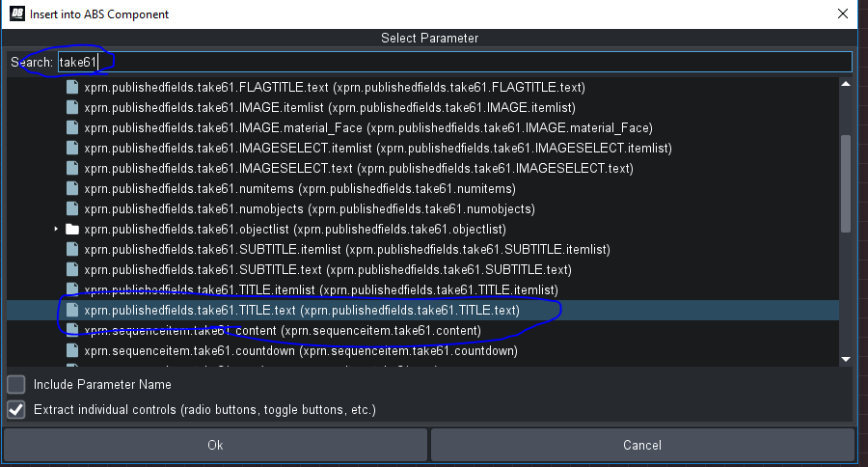Select sequenceitem.take61.content parameter
Screen dimensions: 868x467
tap(282, 331)
